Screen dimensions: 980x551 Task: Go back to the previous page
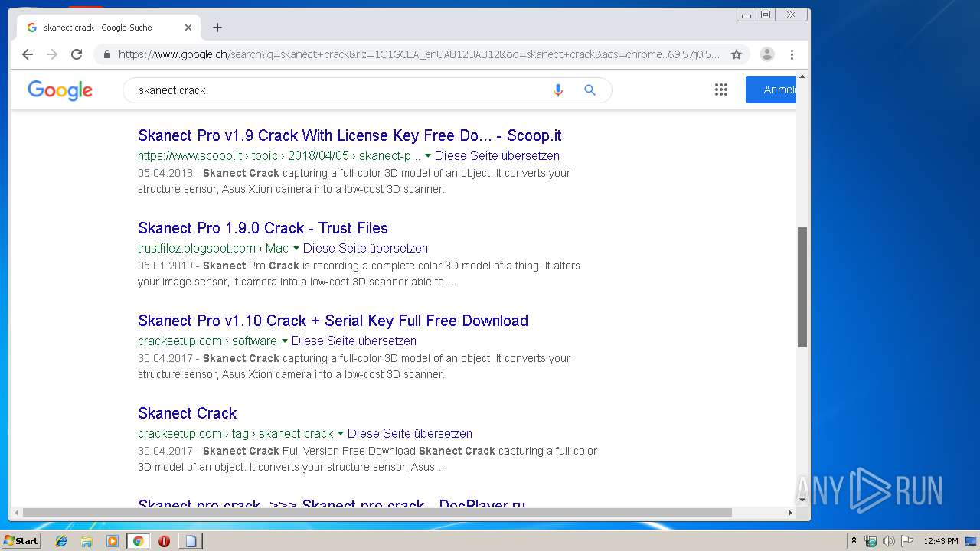coord(28,54)
